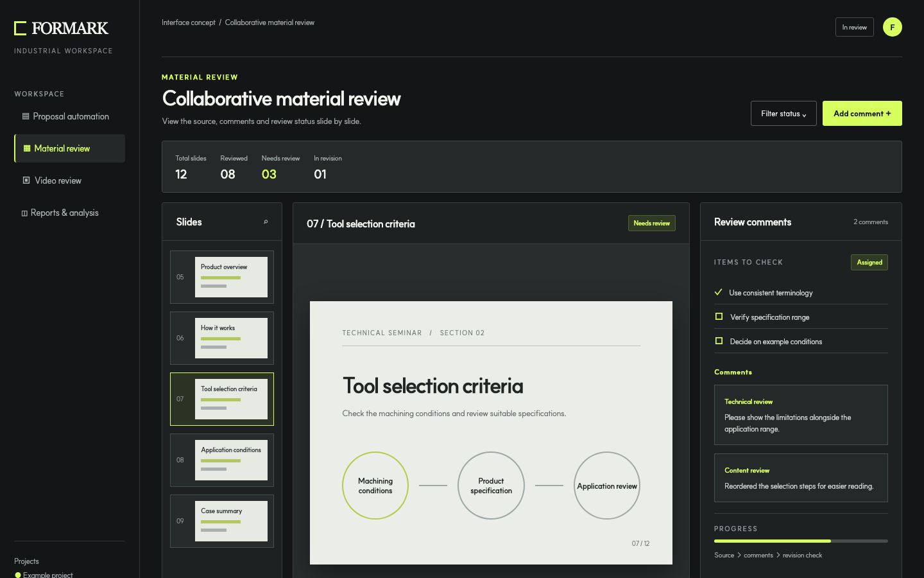The image size is (924, 578).
Task: Click Source in the progress path
Action: tap(724, 555)
